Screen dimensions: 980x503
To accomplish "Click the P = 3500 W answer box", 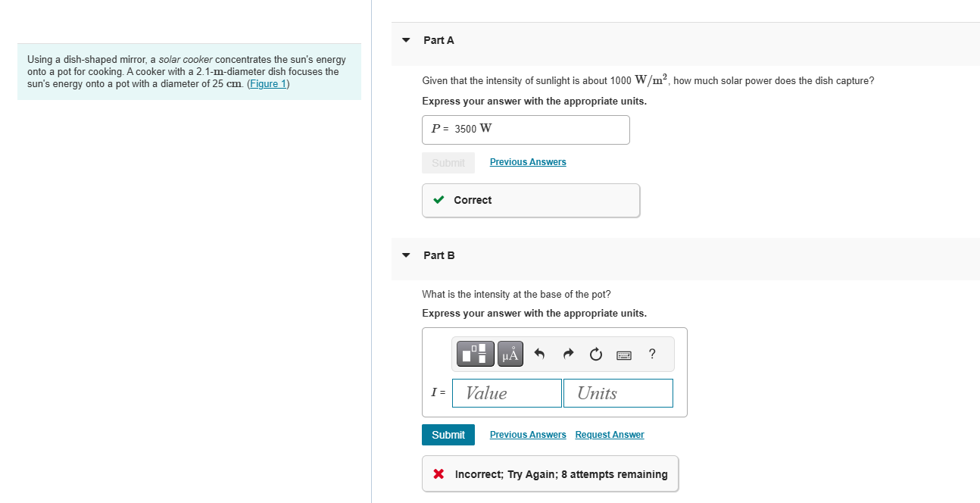I will click(526, 130).
